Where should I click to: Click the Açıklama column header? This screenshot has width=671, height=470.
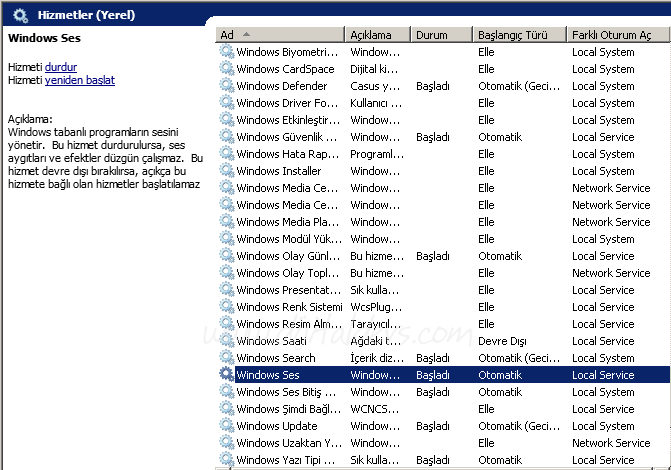coord(376,35)
